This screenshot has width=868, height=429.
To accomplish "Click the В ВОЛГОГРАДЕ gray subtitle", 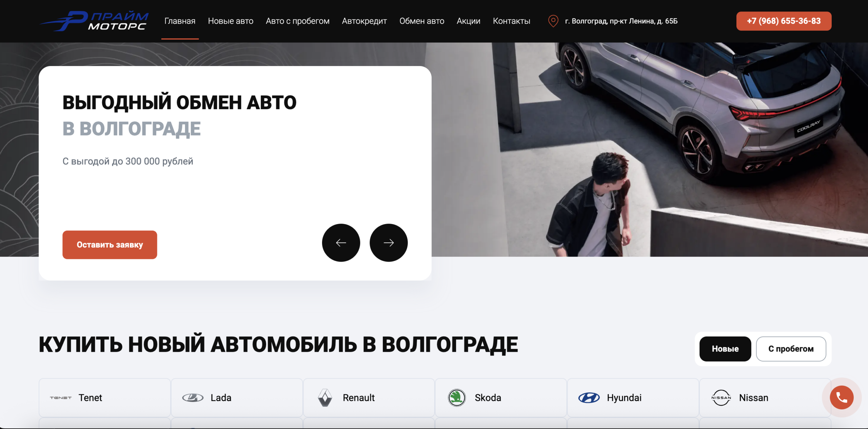I will [x=132, y=129].
